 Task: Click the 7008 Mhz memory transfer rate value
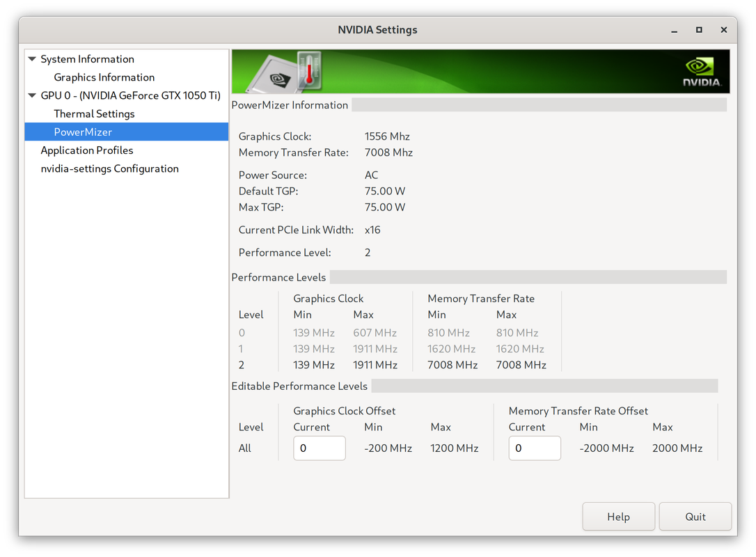pyautogui.click(x=388, y=152)
